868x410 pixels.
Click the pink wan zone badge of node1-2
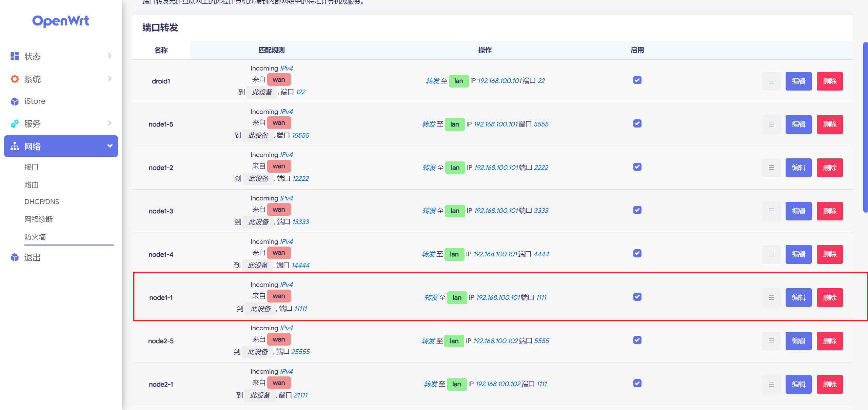pos(279,166)
